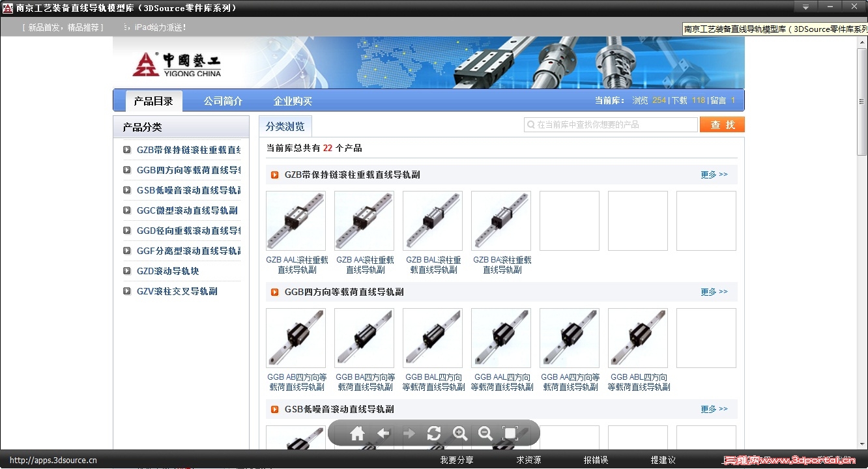Open the title bar dropdown menu arrow
This screenshot has height=469, width=868.
click(x=805, y=7)
